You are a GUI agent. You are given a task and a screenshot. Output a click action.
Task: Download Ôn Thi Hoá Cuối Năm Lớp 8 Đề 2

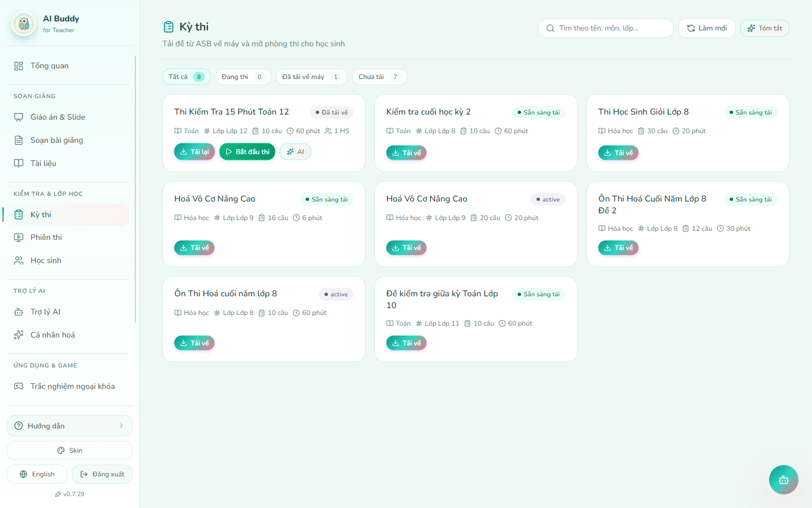pyautogui.click(x=619, y=248)
